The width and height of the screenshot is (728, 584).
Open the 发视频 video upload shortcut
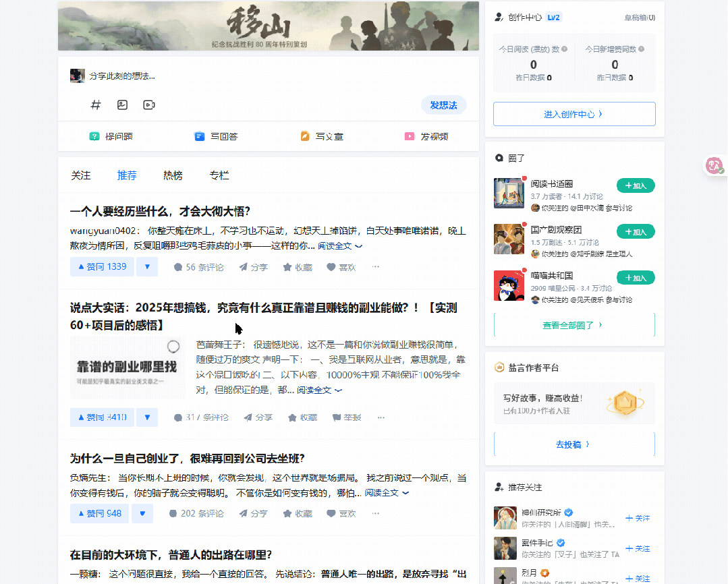pyautogui.click(x=426, y=136)
